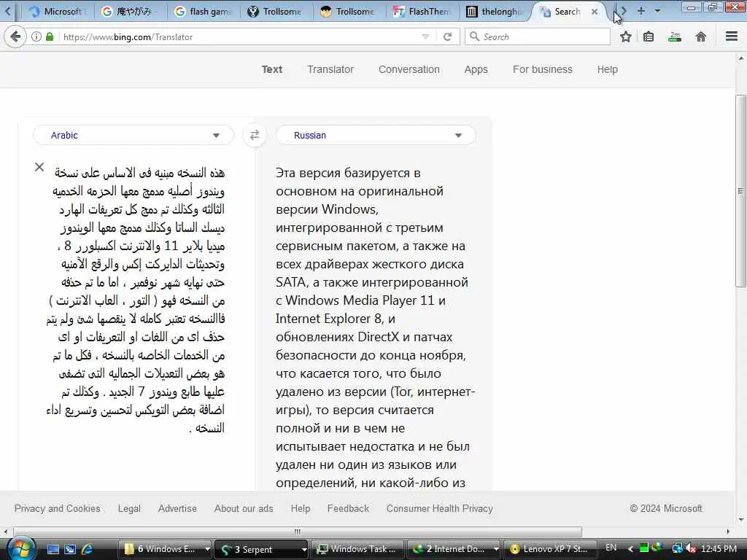
Task: Switch to the first Trollsome tab
Action: tap(276, 12)
